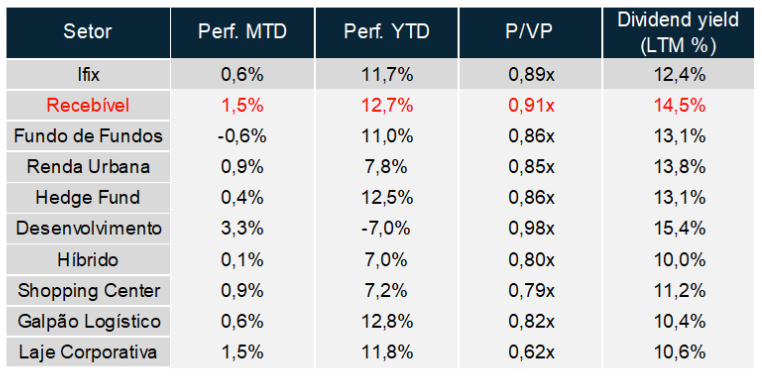Click the red Recebível row label
The image size is (762, 377).
point(88,105)
